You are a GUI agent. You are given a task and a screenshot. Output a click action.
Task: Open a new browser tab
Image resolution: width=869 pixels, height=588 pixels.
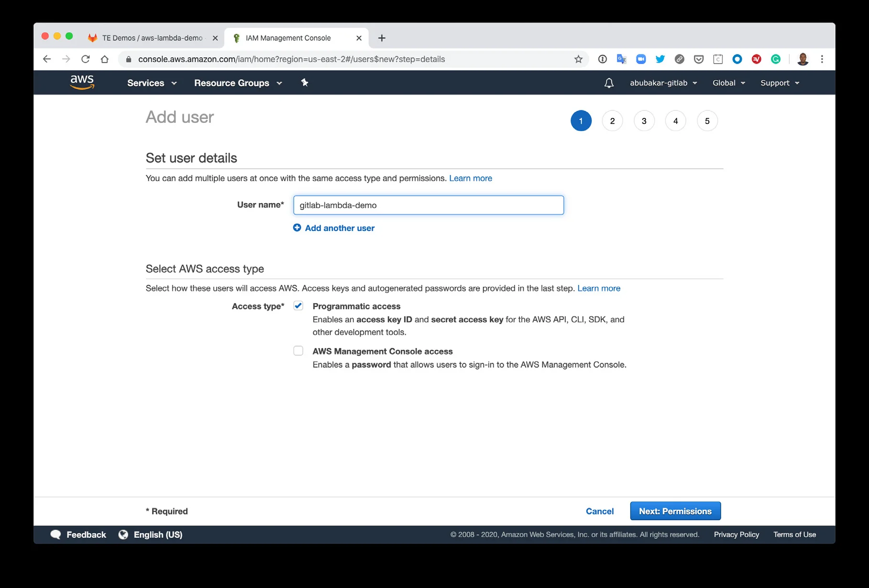point(382,38)
